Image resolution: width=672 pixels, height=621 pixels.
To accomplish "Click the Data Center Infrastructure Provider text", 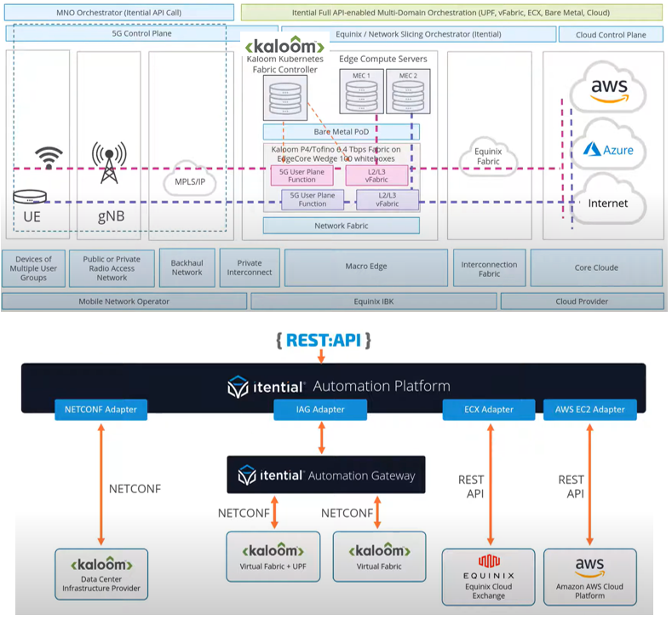I will tap(101, 584).
